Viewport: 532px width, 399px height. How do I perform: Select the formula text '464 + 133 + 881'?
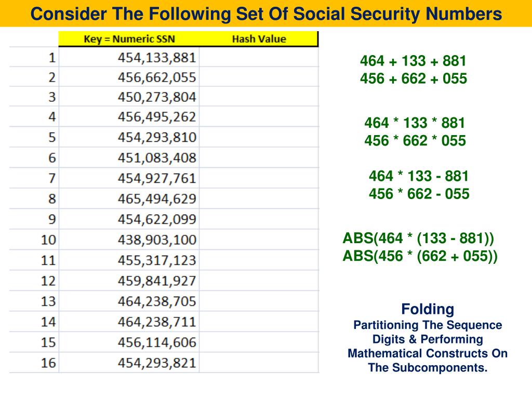[x=413, y=61]
